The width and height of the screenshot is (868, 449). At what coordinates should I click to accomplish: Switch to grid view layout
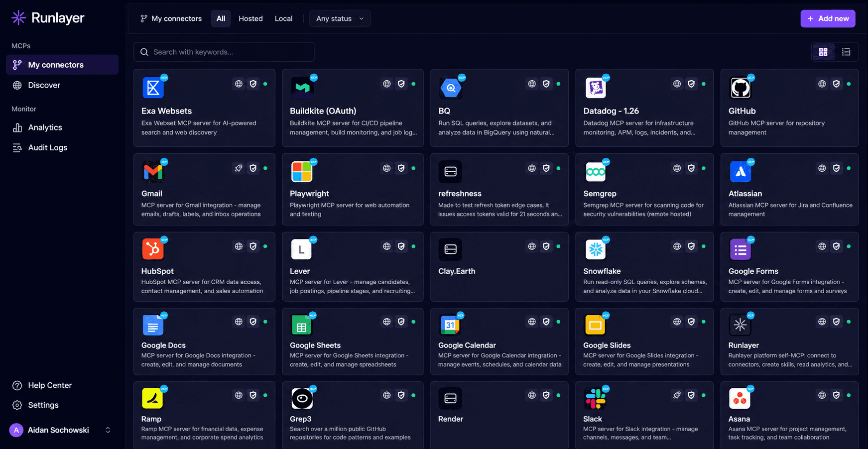823,52
